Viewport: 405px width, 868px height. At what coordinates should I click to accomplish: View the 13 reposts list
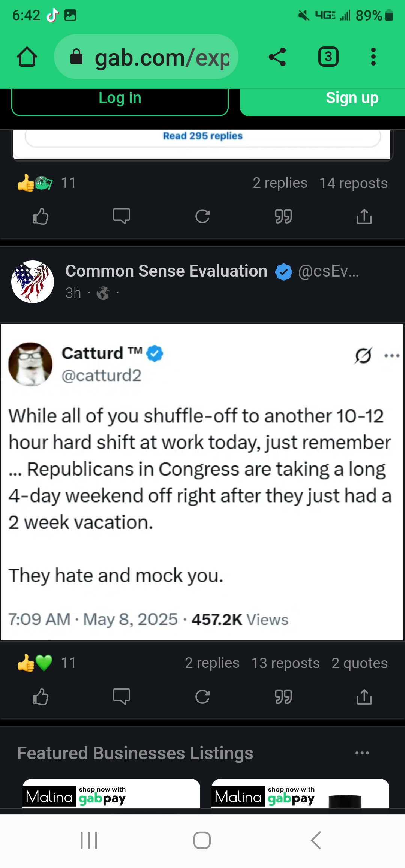click(x=285, y=663)
